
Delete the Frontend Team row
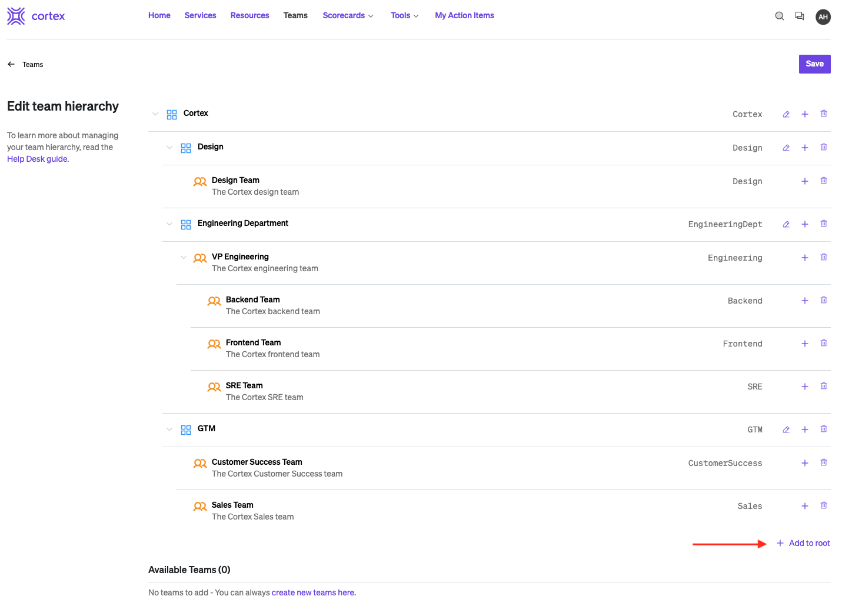824,343
